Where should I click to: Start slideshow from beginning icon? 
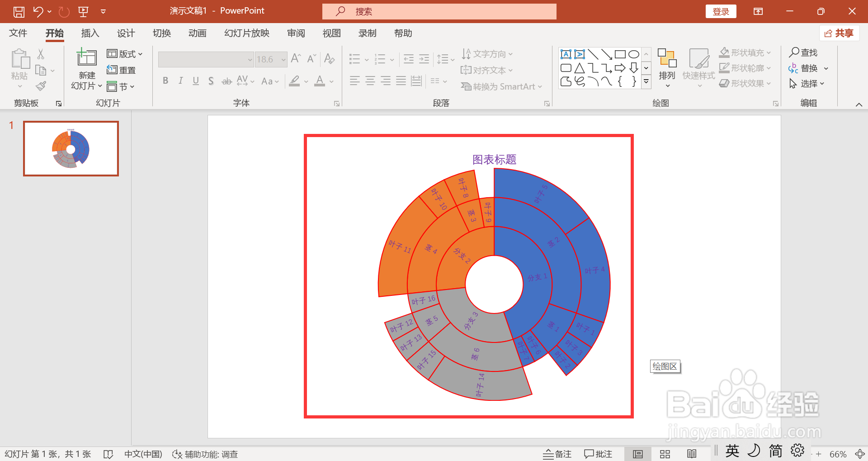[83, 12]
